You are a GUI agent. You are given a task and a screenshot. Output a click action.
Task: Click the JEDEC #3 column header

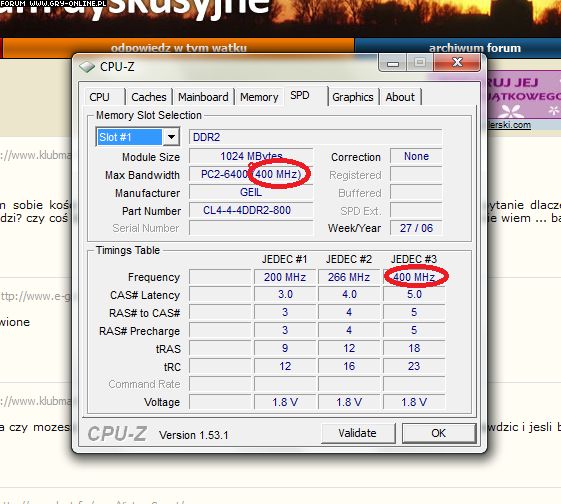click(x=414, y=259)
